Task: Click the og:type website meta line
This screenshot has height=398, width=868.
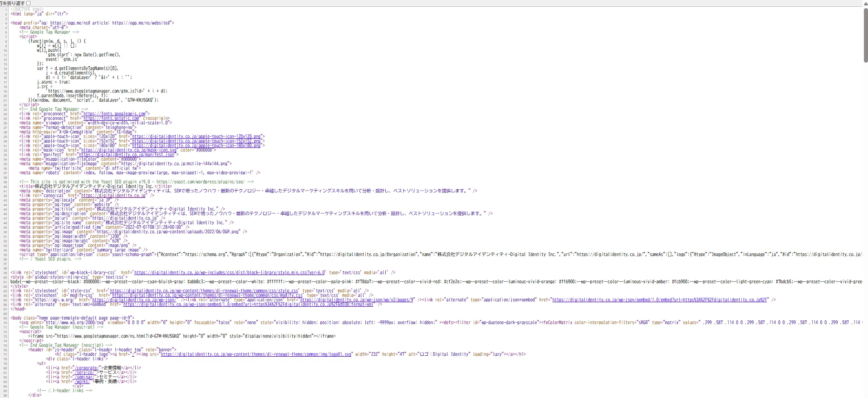Action: (69, 205)
